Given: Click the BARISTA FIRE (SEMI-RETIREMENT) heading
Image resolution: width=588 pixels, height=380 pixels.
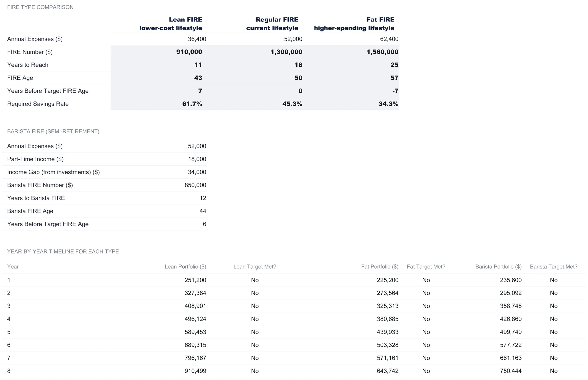Looking at the screenshot, I should tap(53, 131).
